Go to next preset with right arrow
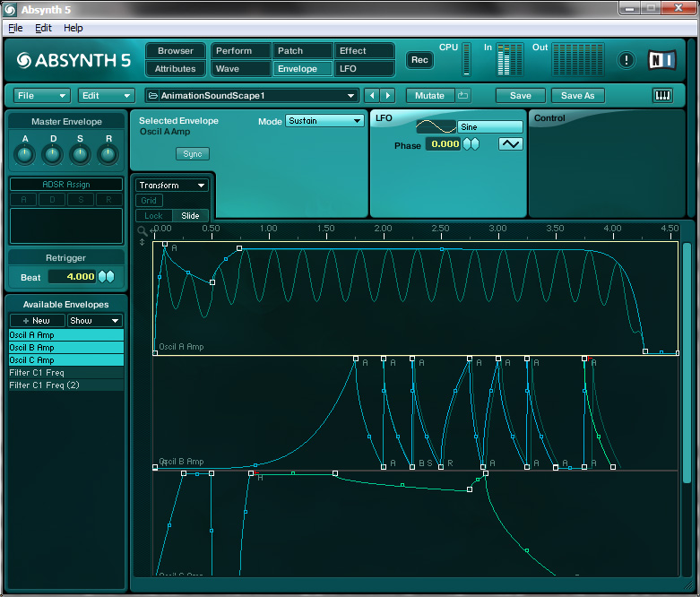Screen dimensions: 700x597 (x=387, y=96)
